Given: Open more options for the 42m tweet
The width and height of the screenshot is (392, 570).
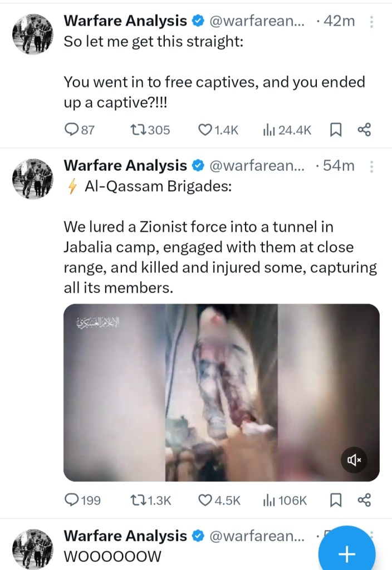Looking at the screenshot, I should pyautogui.click(x=371, y=22).
